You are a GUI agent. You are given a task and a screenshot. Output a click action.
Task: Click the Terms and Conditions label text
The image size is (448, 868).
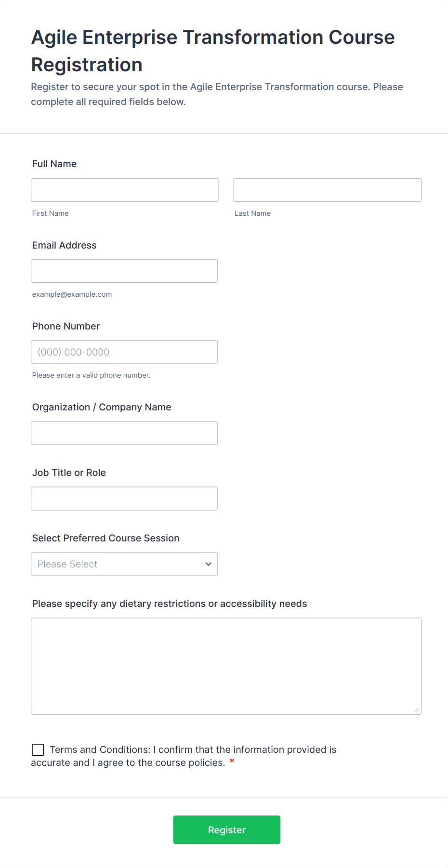(x=193, y=750)
